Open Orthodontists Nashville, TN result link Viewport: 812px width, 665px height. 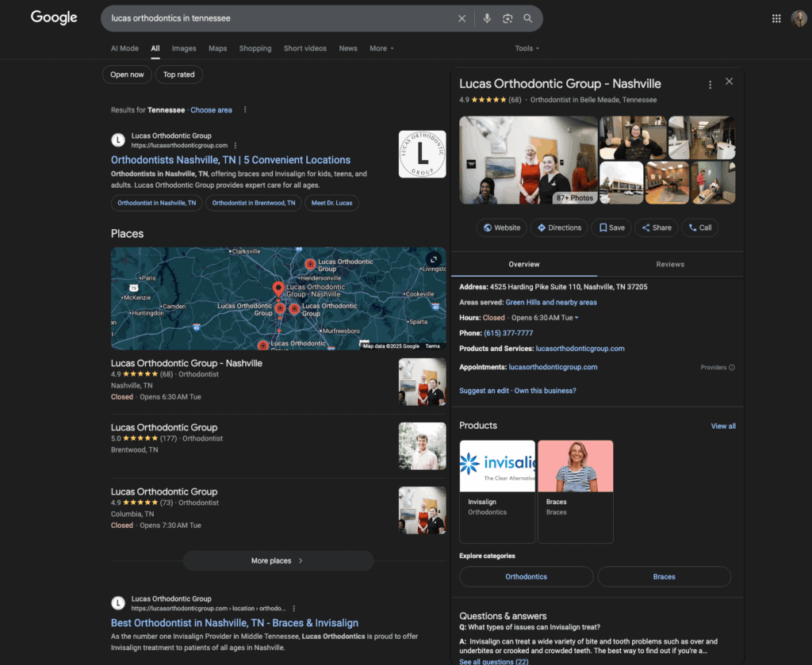[231, 160]
